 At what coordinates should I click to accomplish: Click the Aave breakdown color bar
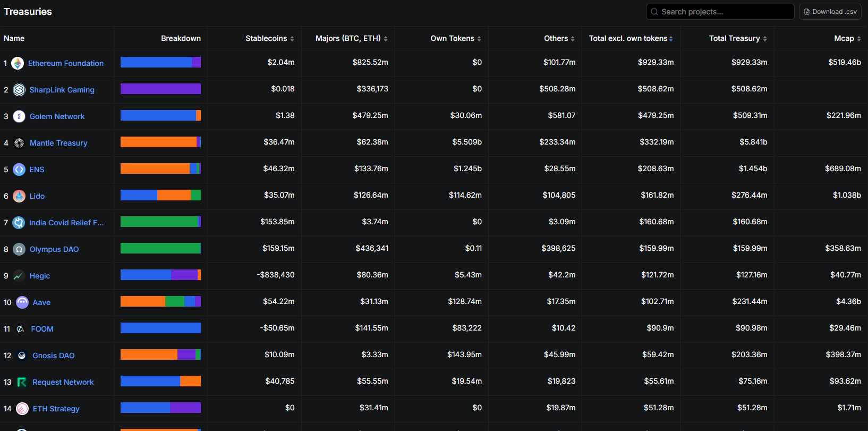[160, 301]
